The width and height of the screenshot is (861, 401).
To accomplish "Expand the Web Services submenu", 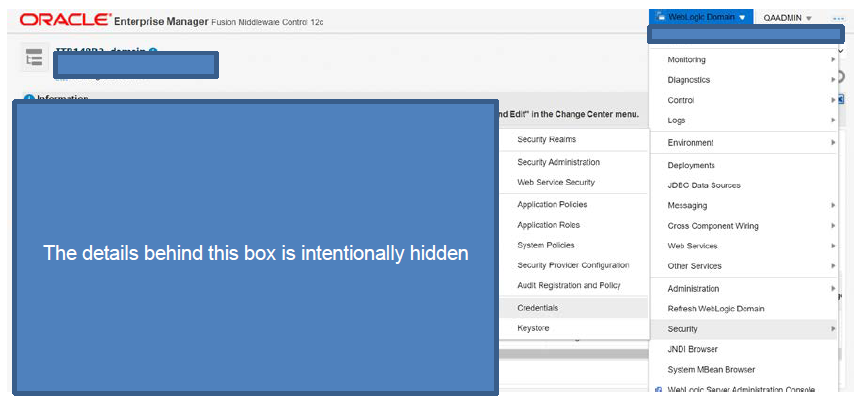I will click(743, 246).
